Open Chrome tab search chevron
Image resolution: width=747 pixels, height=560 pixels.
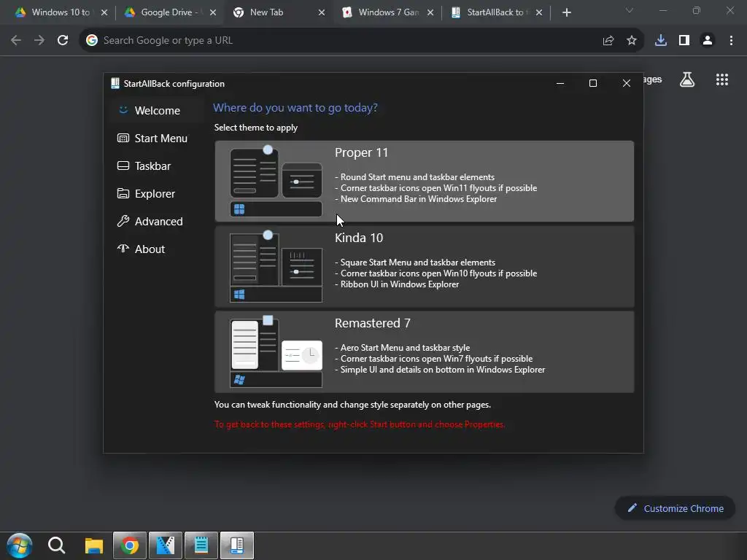point(630,10)
